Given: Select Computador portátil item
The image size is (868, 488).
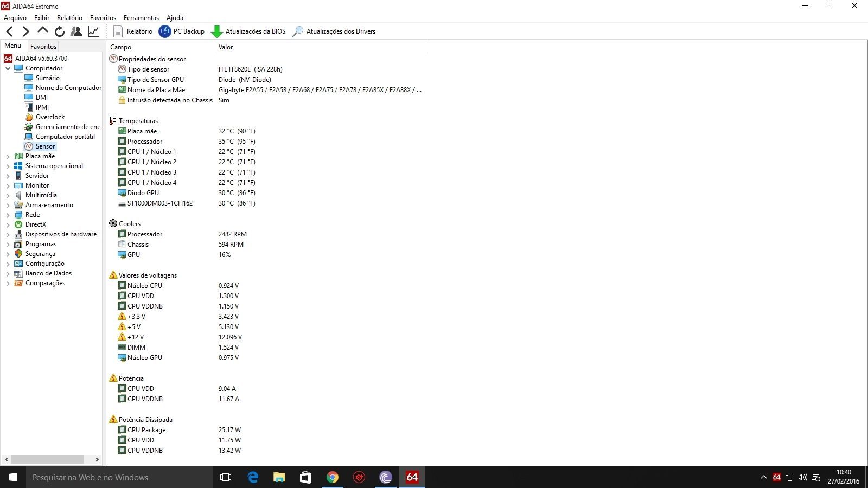Looking at the screenshot, I should [60, 137].
